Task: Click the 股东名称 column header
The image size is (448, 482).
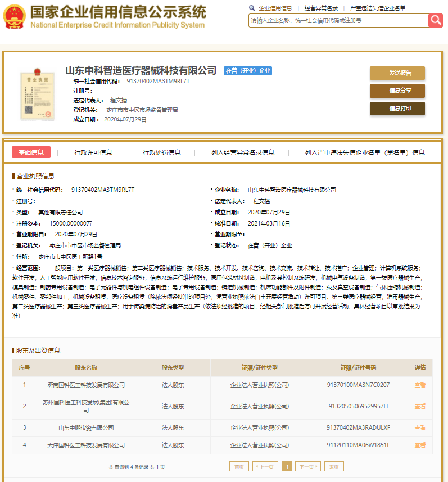Action: pos(86,368)
